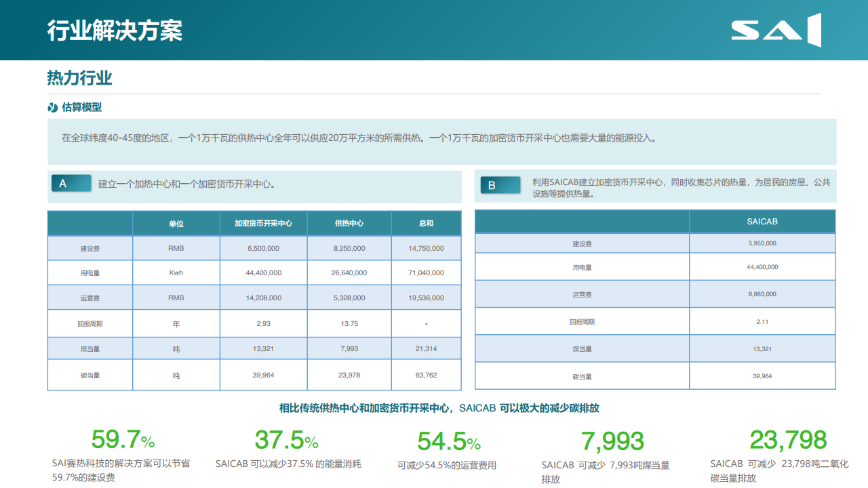The height and width of the screenshot is (488, 868).
Task: Click the 年 unit cell
Action: pyautogui.click(x=176, y=324)
